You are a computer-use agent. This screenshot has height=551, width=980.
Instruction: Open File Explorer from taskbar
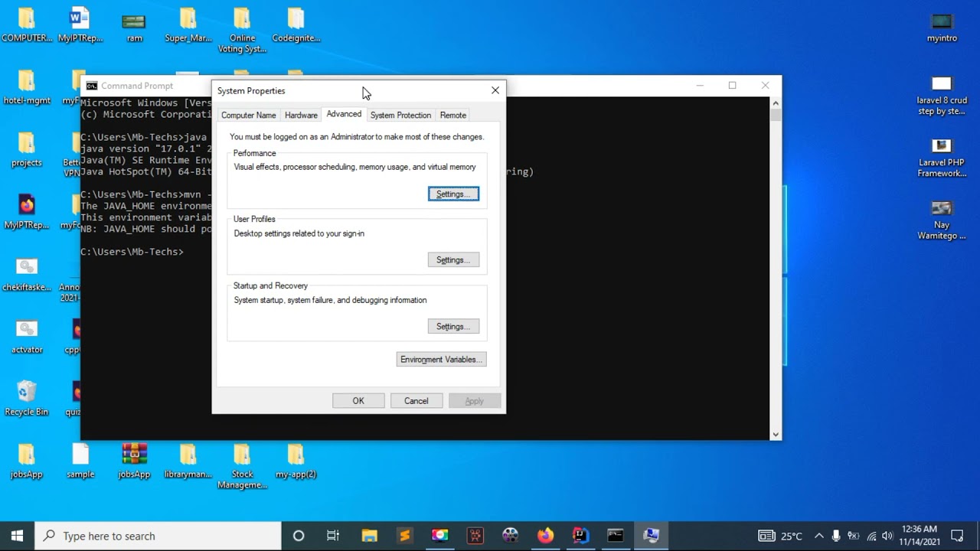[369, 536]
